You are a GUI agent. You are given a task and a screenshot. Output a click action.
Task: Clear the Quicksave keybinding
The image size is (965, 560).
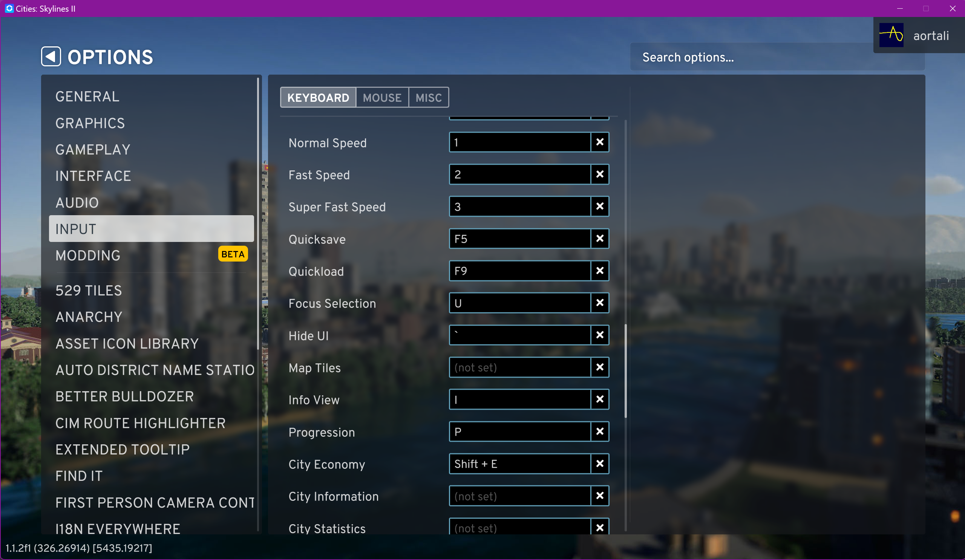(x=600, y=239)
